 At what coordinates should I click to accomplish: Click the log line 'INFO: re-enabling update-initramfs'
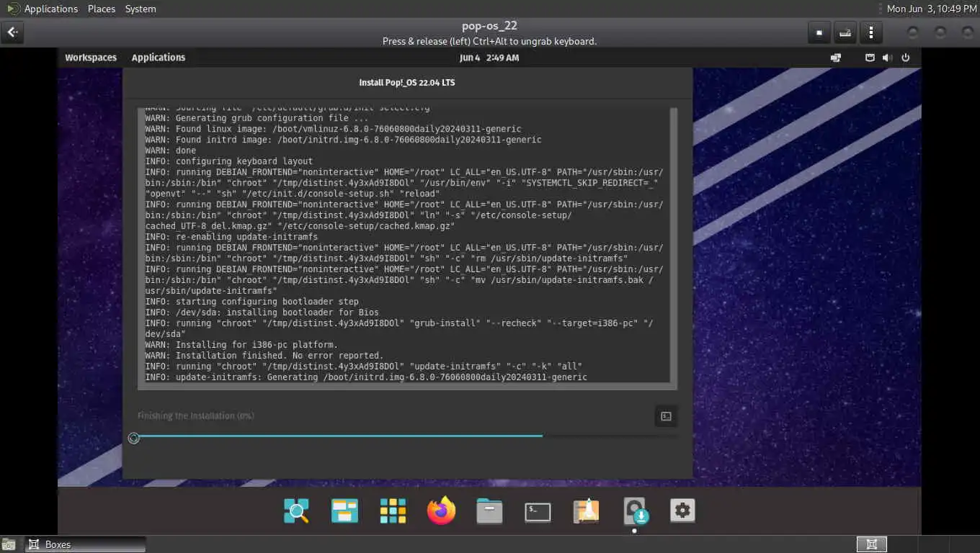point(231,237)
